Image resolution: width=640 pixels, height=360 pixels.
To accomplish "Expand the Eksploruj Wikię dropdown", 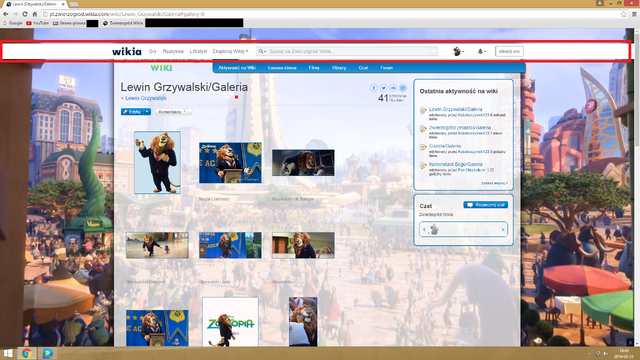I will 230,51.
